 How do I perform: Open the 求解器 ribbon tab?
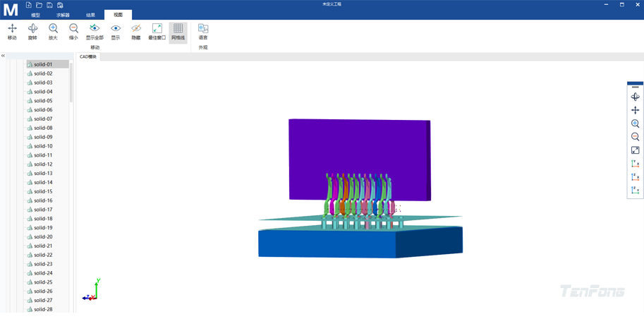[x=63, y=15]
